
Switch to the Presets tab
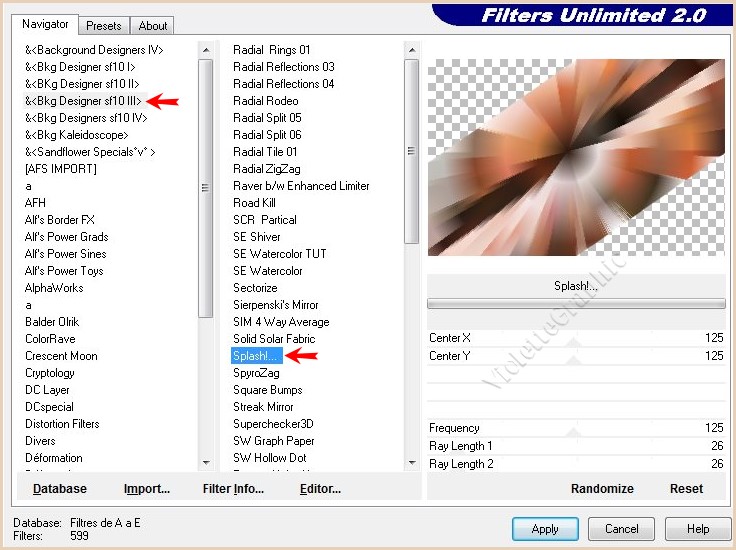coord(103,26)
